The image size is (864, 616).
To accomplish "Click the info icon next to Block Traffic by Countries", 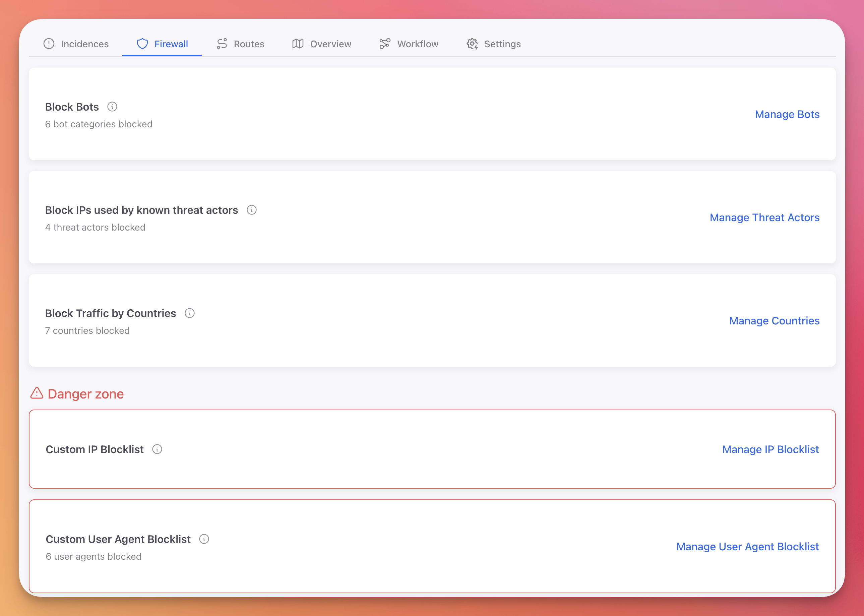I will 190,313.
